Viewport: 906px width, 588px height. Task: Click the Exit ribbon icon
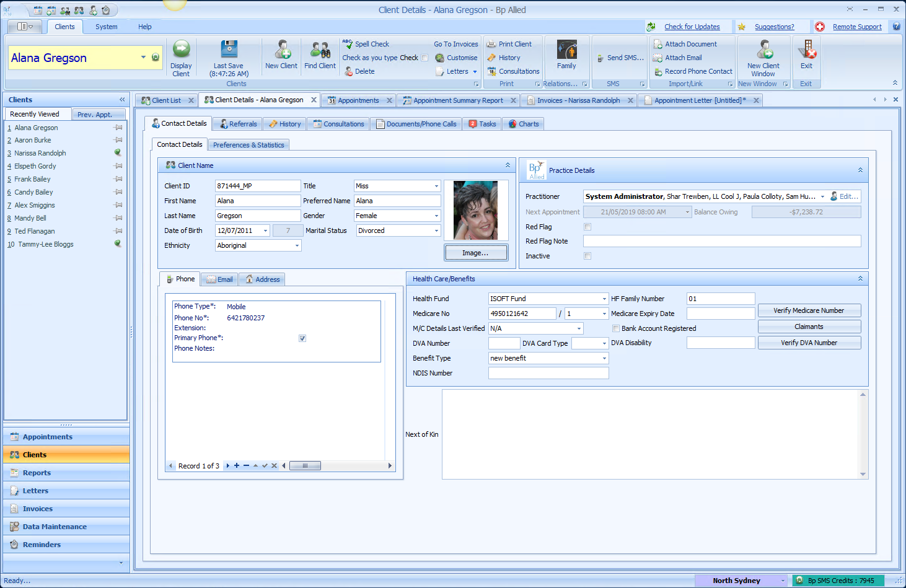click(x=806, y=55)
